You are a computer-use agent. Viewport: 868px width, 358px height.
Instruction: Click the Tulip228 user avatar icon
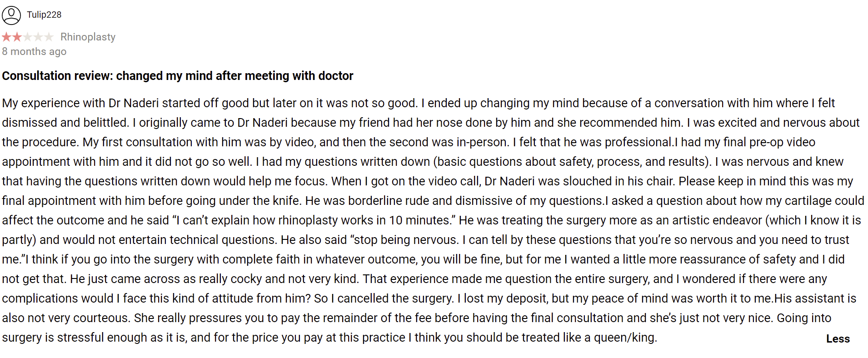pyautogui.click(x=11, y=15)
